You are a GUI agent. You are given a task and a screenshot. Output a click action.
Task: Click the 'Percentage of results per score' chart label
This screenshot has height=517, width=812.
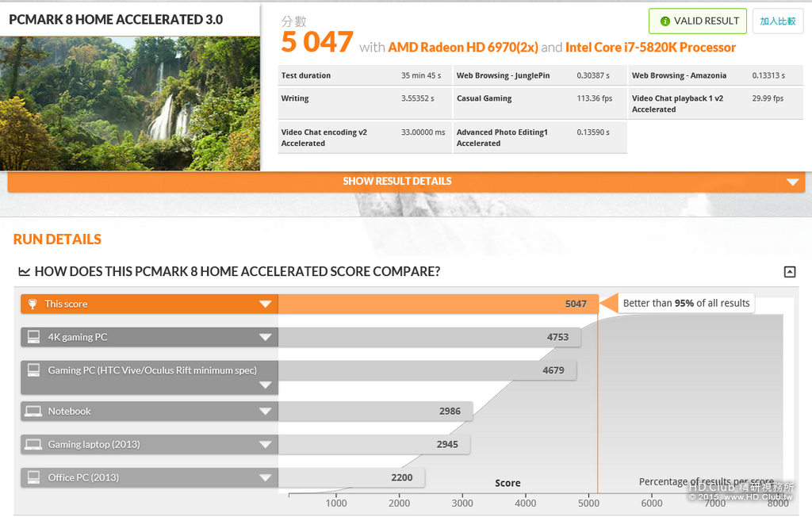(x=707, y=482)
